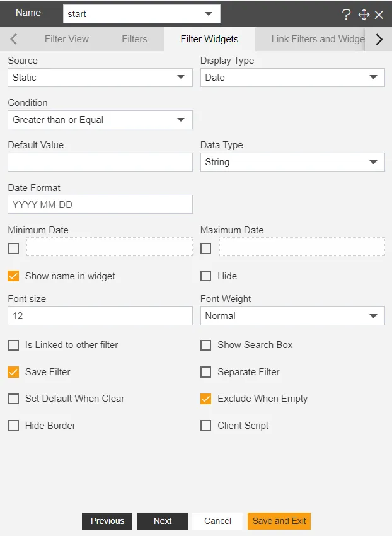
Task: Open the help question mark icon
Action: tap(346, 15)
